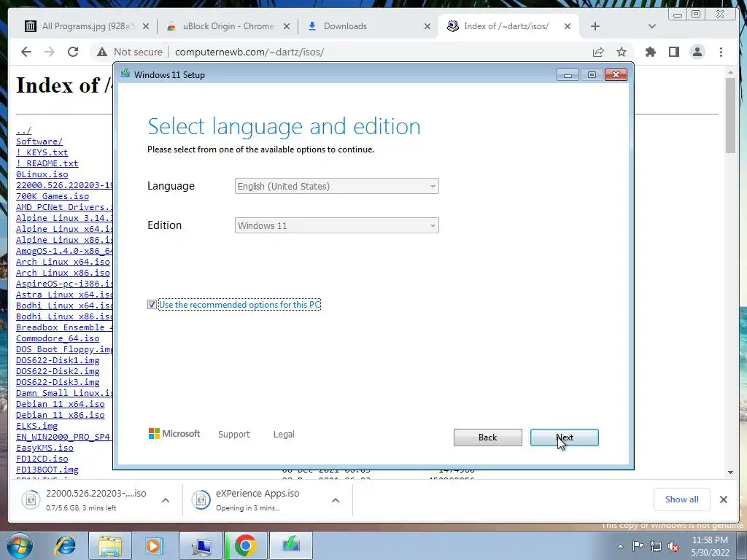The image size is (747, 560).
Task: Close the Index of /~dartz/isos/ tab
Action: [x=568, y=27]
